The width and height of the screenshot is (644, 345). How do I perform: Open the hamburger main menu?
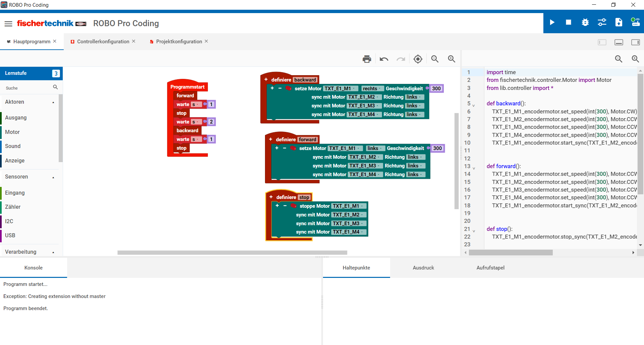[x=8, y=23]
